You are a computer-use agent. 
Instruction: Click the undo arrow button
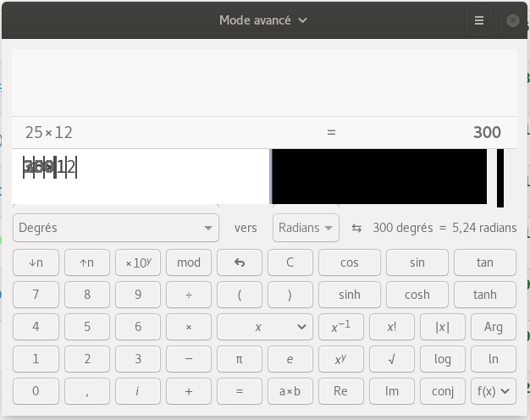[x=240, y=262]
